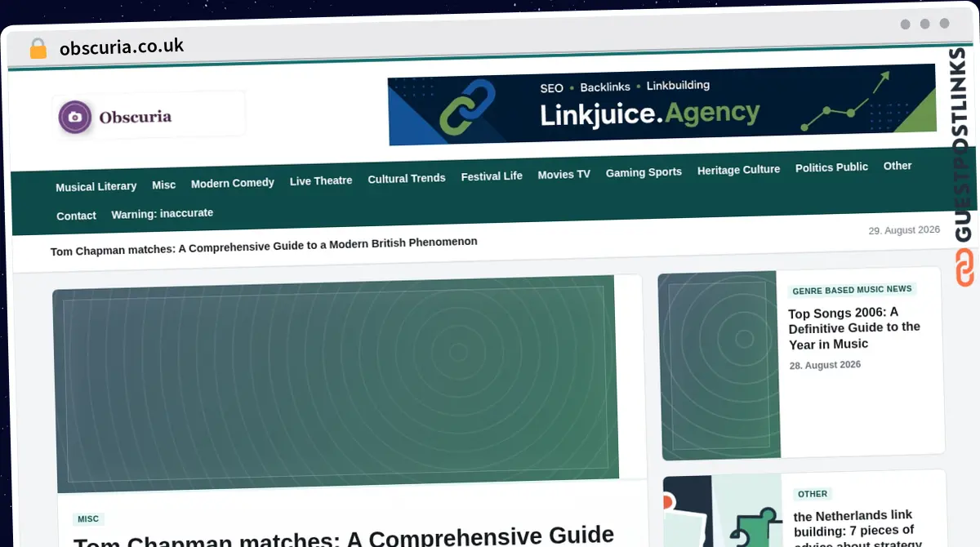Open Politics Public section
Screen dimensions: 980x547
(831, 167)
